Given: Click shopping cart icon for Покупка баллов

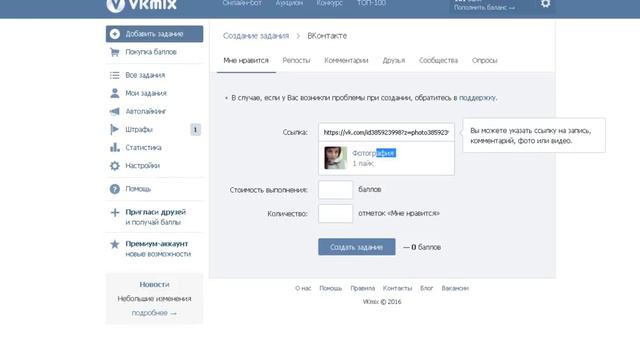Looking at the screenshot, I should [115, 52].
